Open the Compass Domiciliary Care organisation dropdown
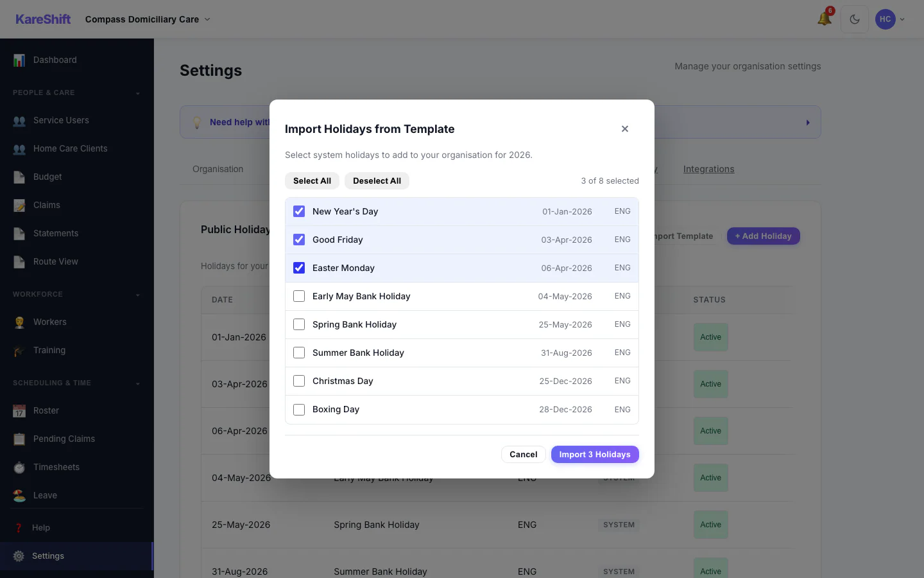Viewport: 924px width, 578px height. click(x=148, y=19)
